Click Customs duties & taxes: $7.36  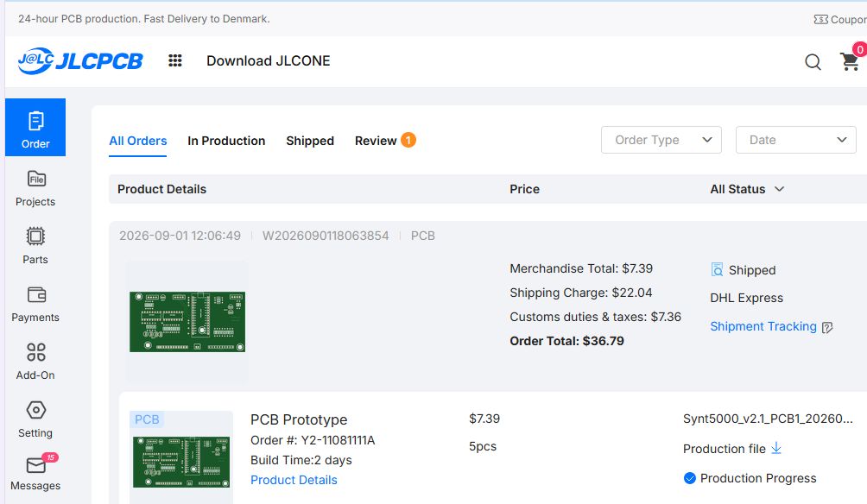click(596, 317)
